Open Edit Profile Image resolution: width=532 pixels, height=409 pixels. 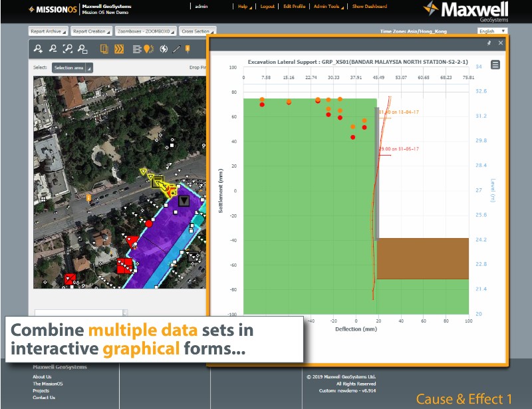coord(294,7)
